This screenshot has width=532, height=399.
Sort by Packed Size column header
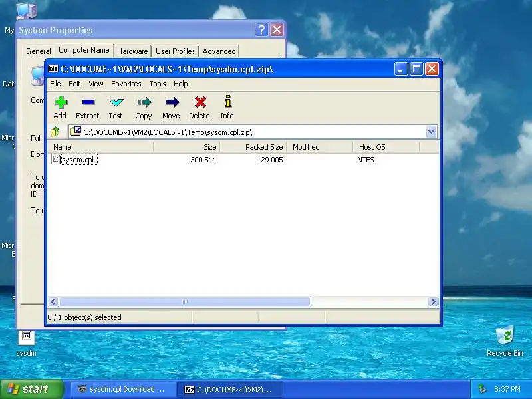(253, 147)
